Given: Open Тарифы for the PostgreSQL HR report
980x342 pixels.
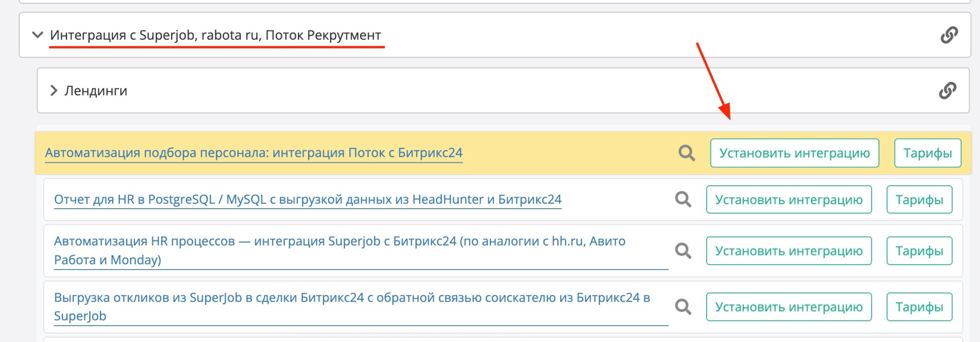Looking at the screenshot, I should click(919, 199).
